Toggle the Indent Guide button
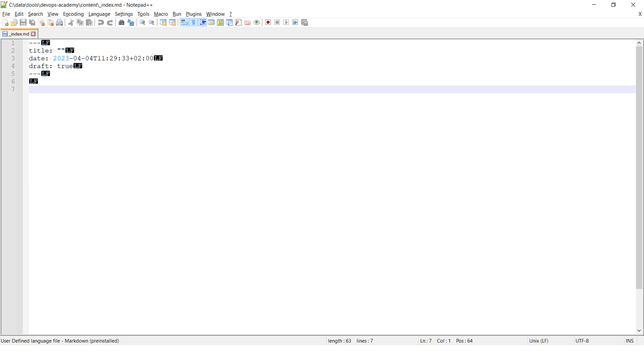 [x=203, y=23]
